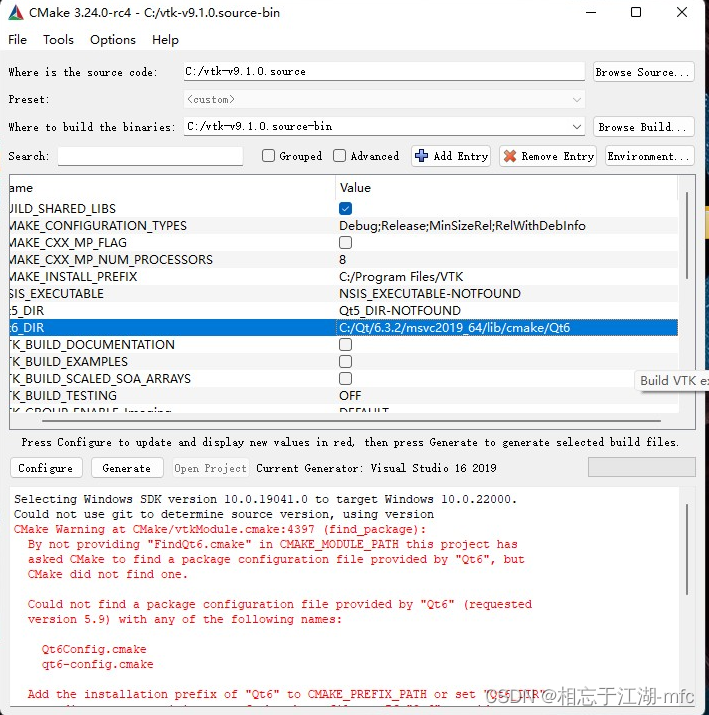The width and height of the screenshot is (709, 715).
Task: Click the variable table vertical scrollbar
Action: coord(687,236)
